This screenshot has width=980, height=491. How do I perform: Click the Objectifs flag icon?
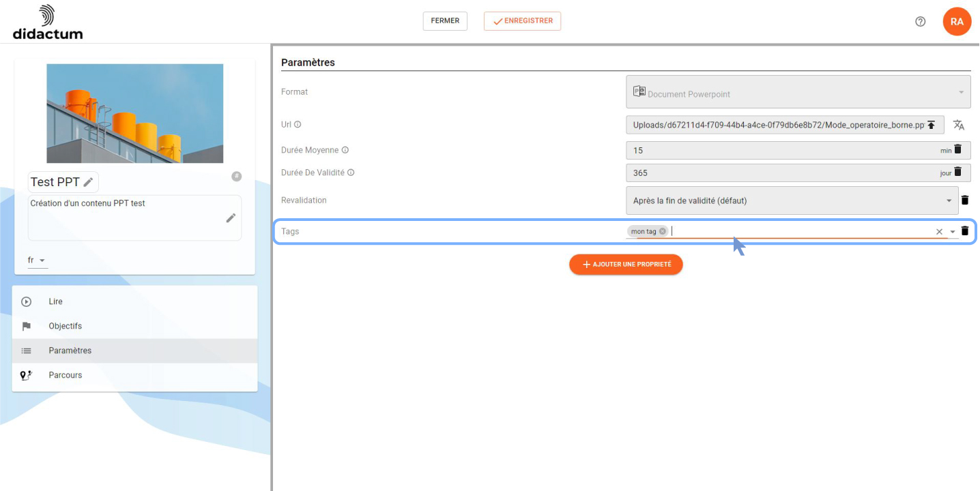click(27, 326)
